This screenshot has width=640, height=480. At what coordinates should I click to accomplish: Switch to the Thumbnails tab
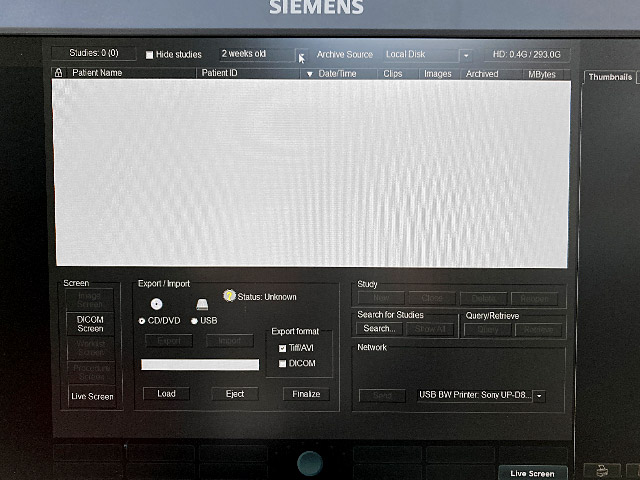[610, 77]
